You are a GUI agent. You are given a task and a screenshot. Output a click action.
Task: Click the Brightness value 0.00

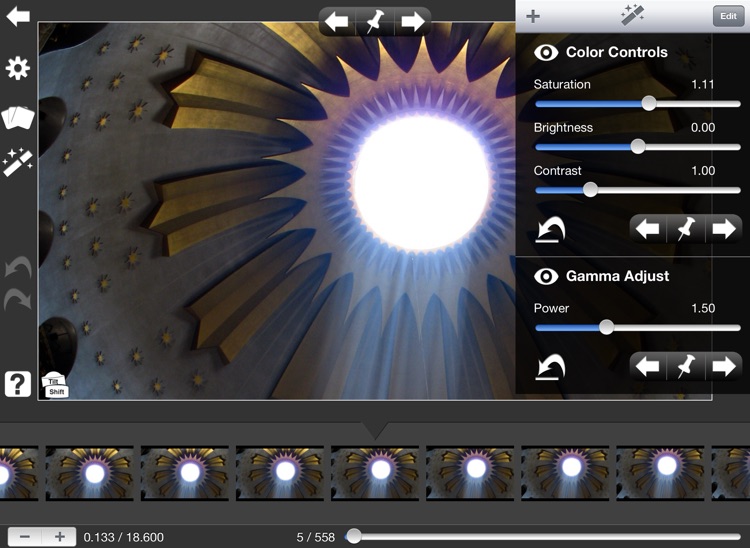point(703,128)
